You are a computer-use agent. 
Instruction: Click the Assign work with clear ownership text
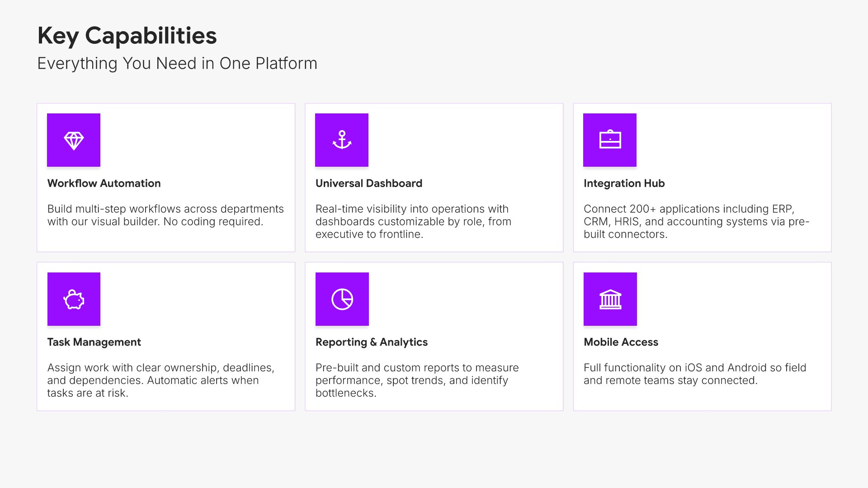(x=160, y=380)
